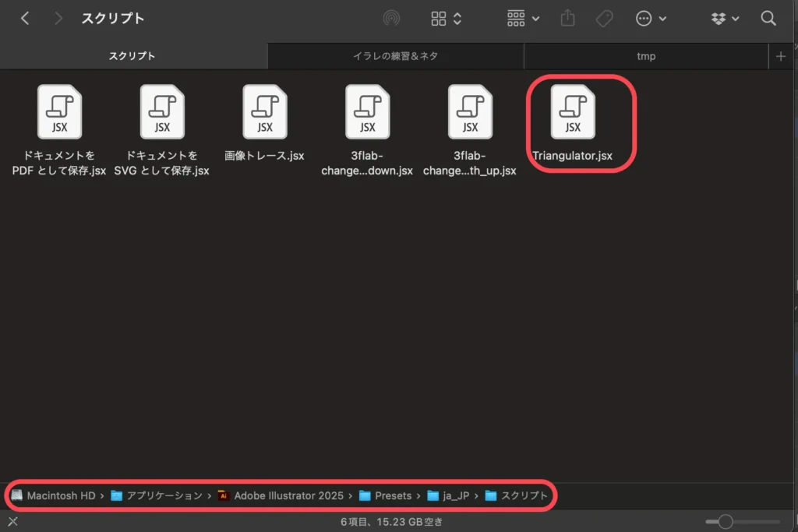Viewport: 798px width, 532px height.
Task: Click the back navigation arrow
Action: point(24,18)
